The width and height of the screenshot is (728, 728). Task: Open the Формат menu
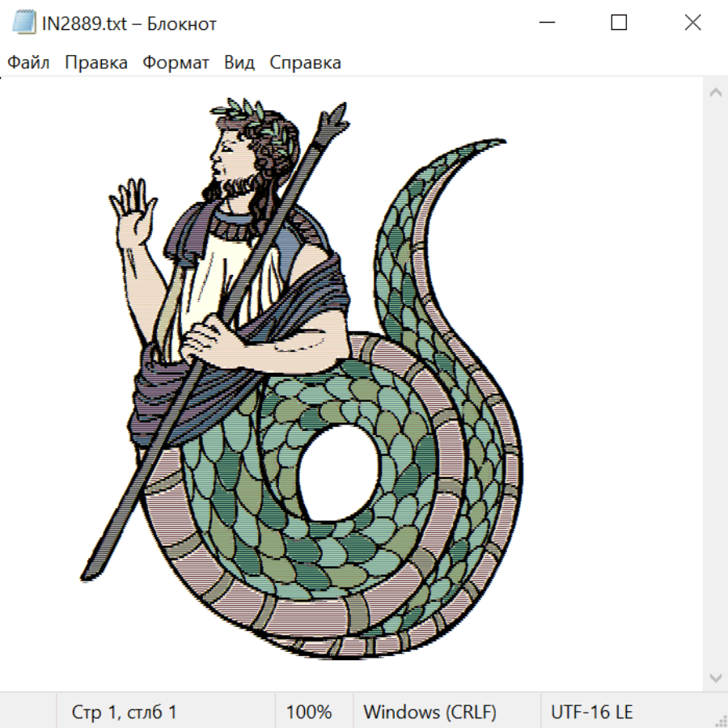pyautogui.click(x=176, y=63)
